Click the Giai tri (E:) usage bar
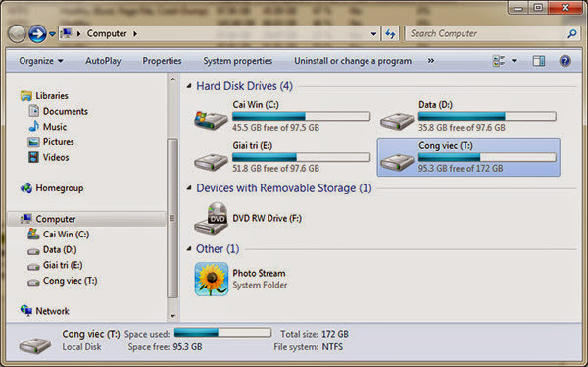The height and width of the screenshot is (367, 588). (x=301, y=157)
